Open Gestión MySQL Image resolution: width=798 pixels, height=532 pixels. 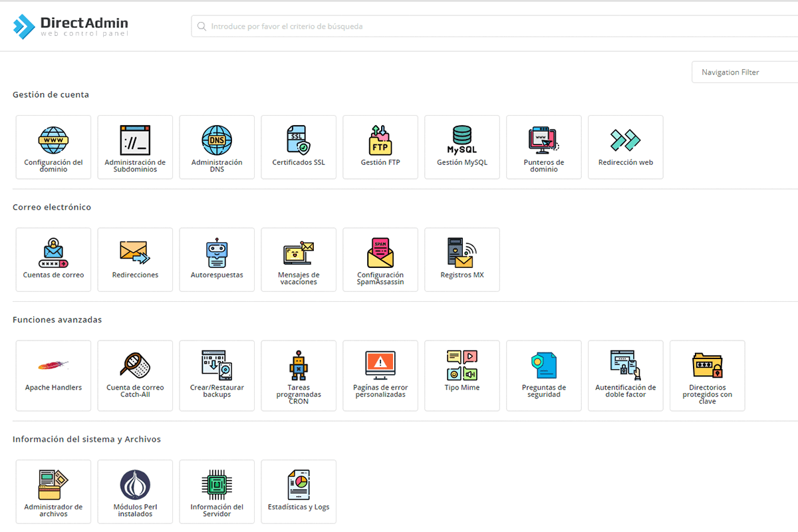click(x=462, y=147)
